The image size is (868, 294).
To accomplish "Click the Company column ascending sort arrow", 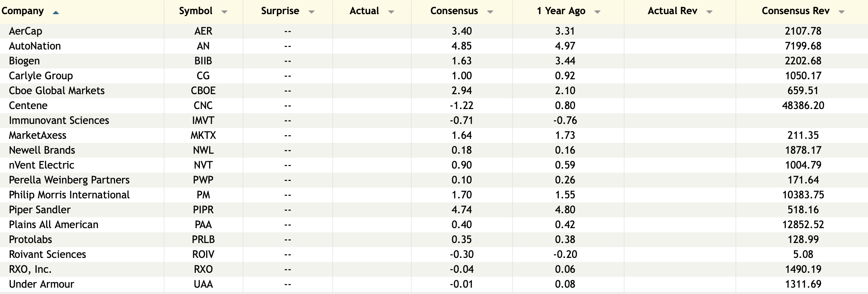I will (56, 13).
